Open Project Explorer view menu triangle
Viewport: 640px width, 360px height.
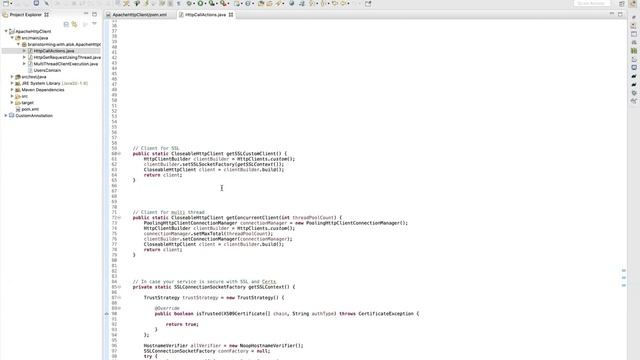pyautogui.click(x=94, y=24)
